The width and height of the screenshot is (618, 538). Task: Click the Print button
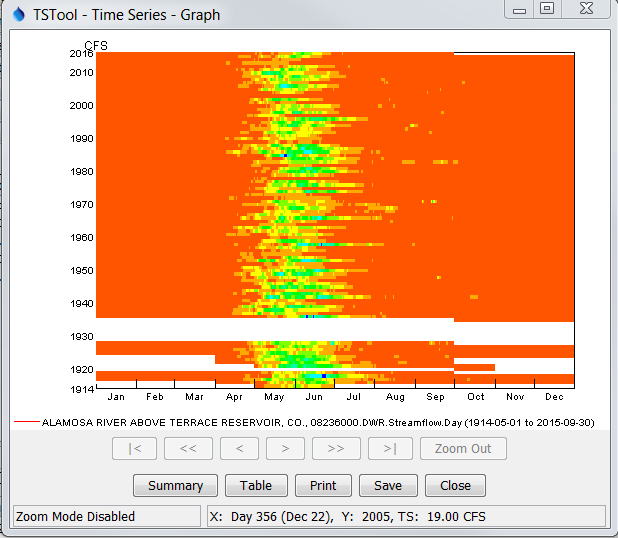323,486
